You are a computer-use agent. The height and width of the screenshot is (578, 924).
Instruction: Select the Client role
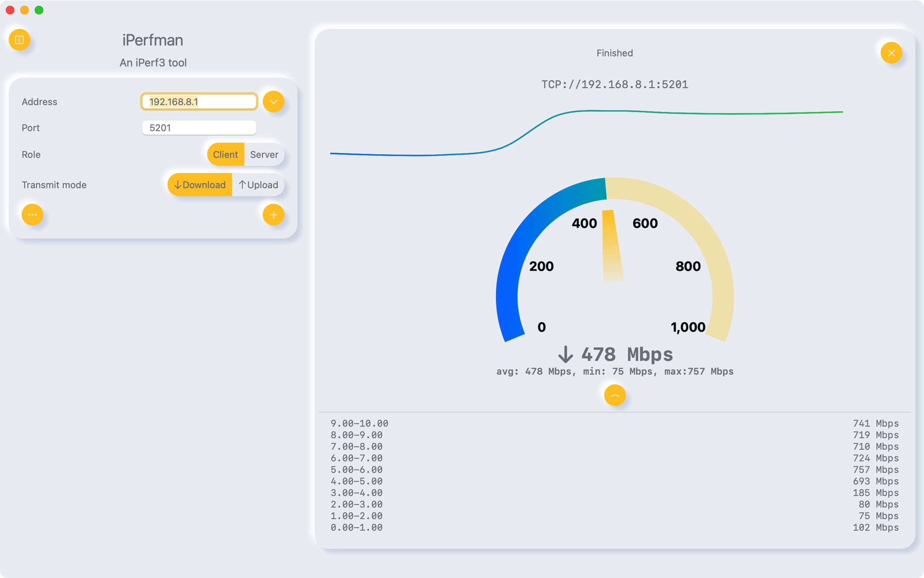tap(226, 155)
